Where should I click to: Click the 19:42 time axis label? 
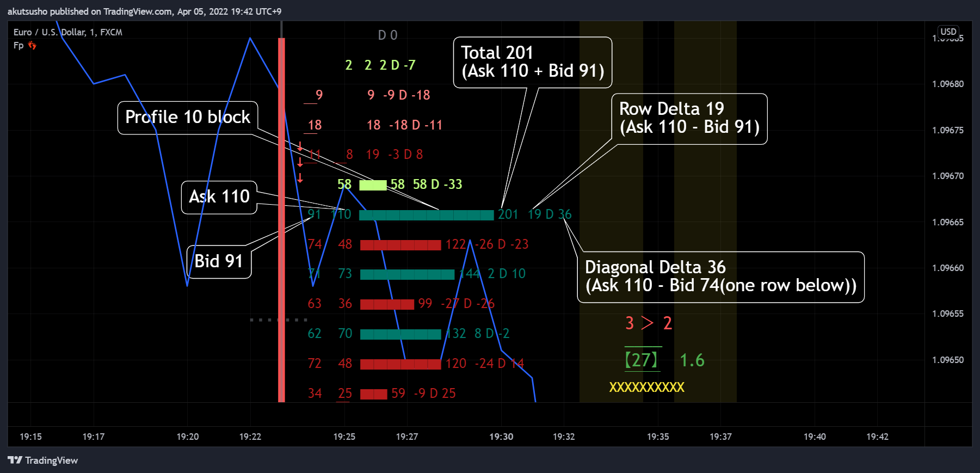coord(877,437)
